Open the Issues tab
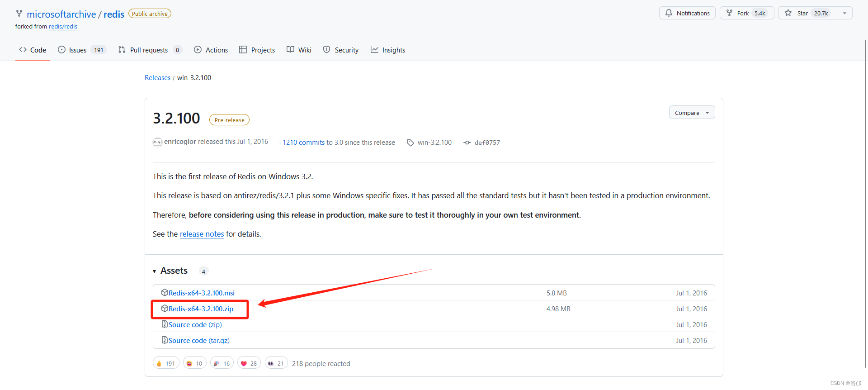The height and width of the screenshot is (390, 868). click(82, 50)
